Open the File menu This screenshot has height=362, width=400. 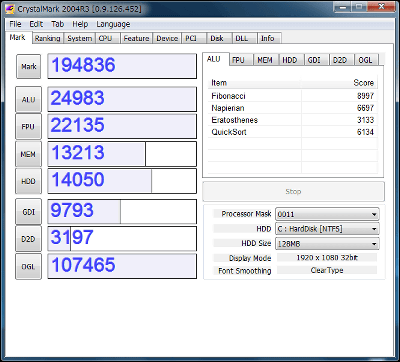click(15, 24)
